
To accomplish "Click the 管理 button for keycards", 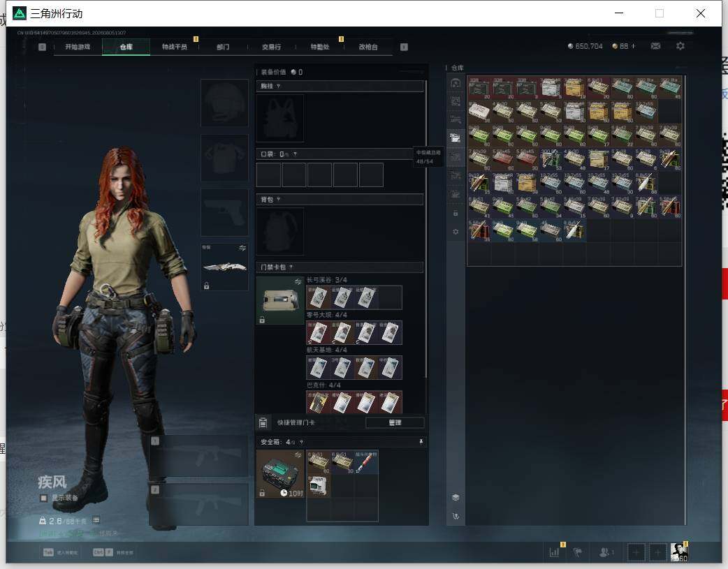I will click(x=395, y=422).
